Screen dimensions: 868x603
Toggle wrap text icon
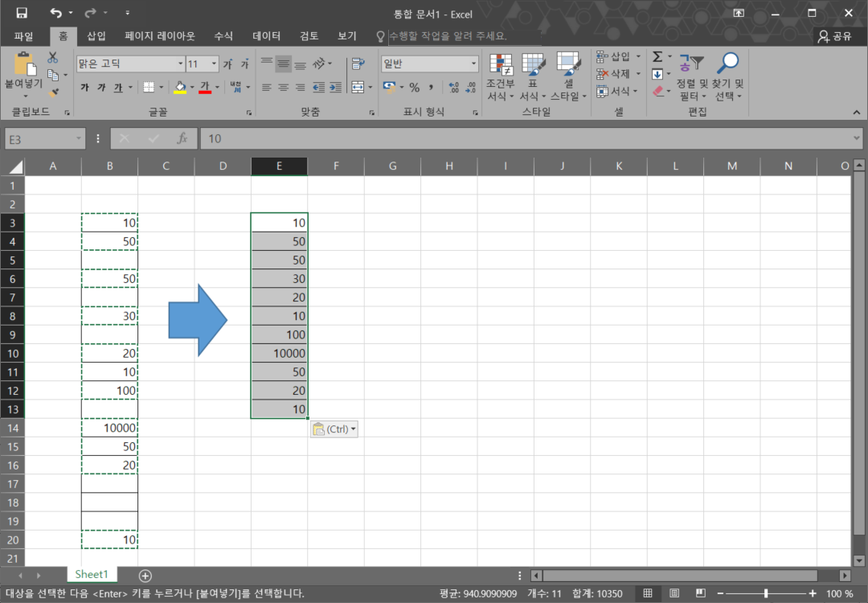tap(358, 64)
